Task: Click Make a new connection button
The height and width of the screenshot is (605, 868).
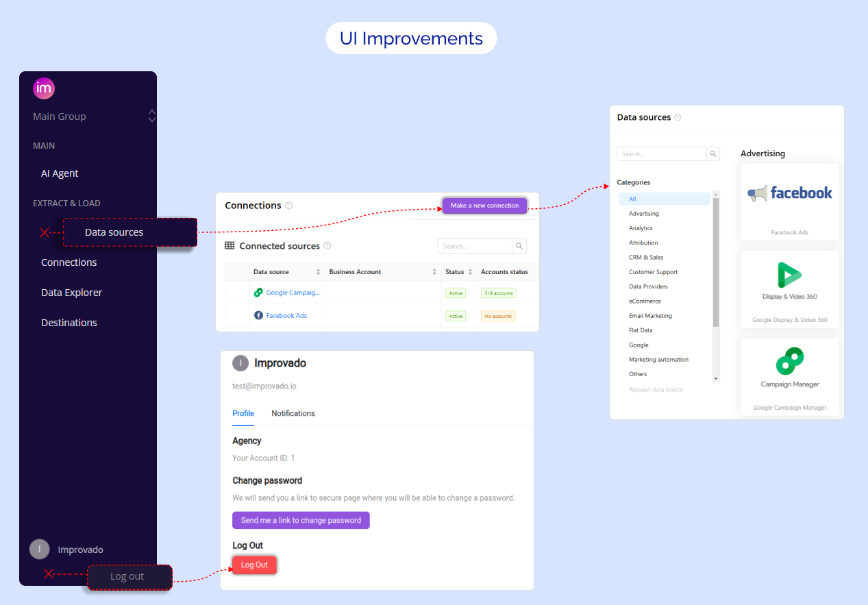Action: (484, 206)
